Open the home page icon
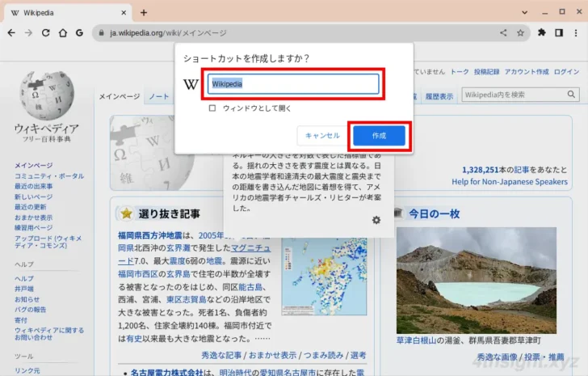The width and height of the screenshot is (588, 376). pyautogui.click(x=63, y=33)
